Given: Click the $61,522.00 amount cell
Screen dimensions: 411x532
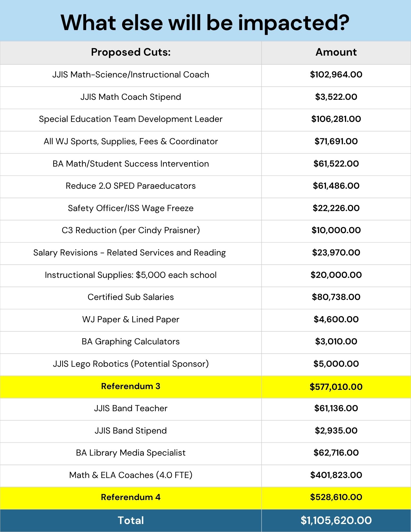Looking at the screenshot, I should 336,164.
